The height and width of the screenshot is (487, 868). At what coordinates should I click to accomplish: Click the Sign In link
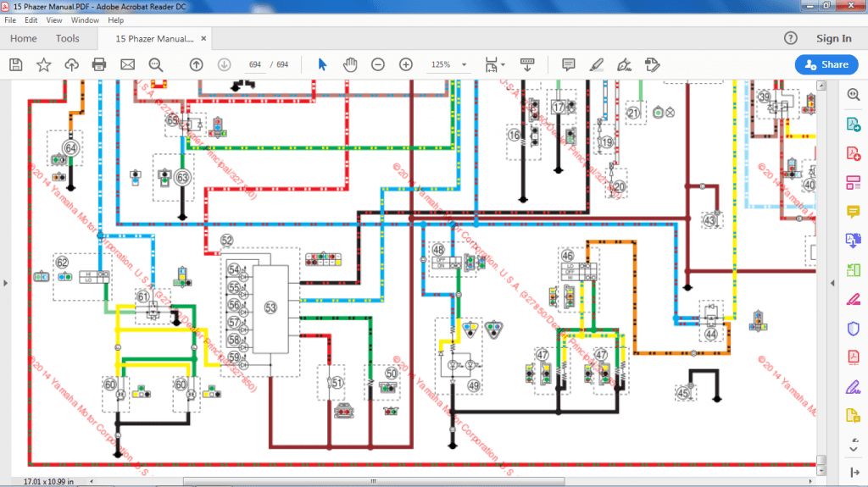pos(834,38)
